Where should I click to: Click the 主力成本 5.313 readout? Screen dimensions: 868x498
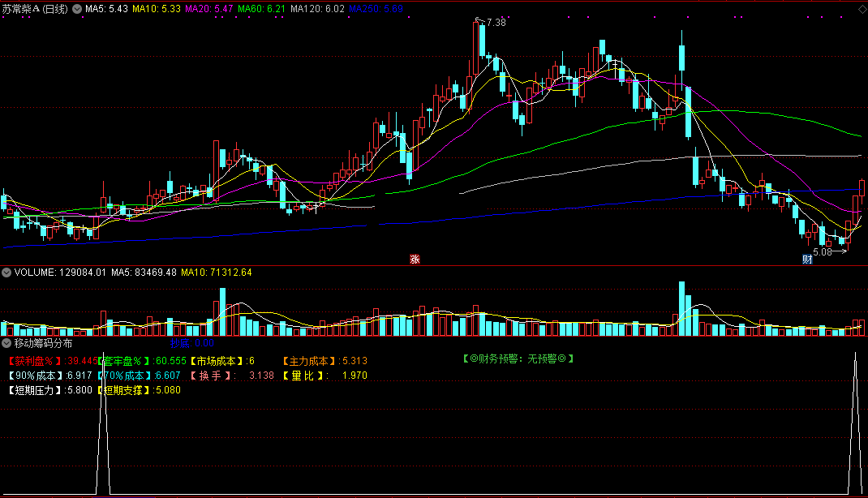tap(324, 361)
